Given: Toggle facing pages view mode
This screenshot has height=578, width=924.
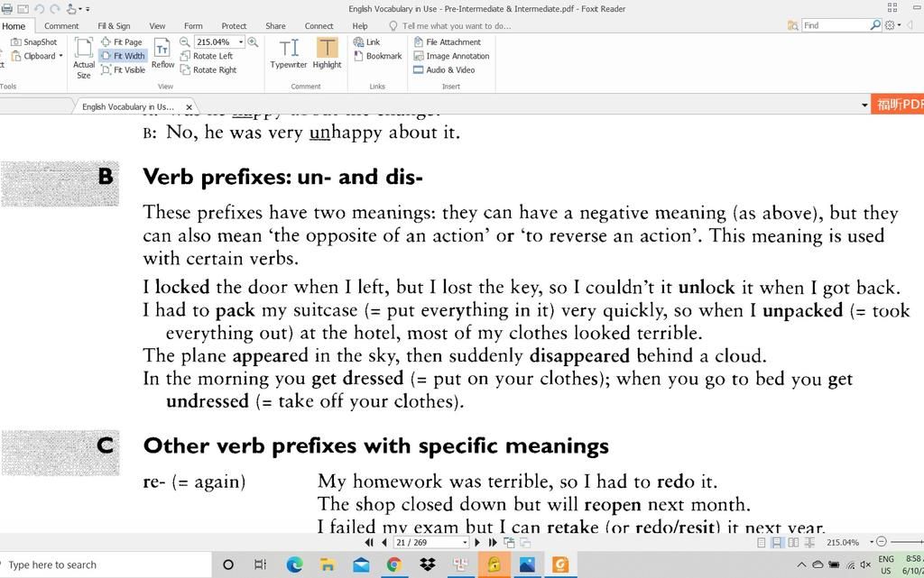Looking at the screenshot, I should 794,542.
